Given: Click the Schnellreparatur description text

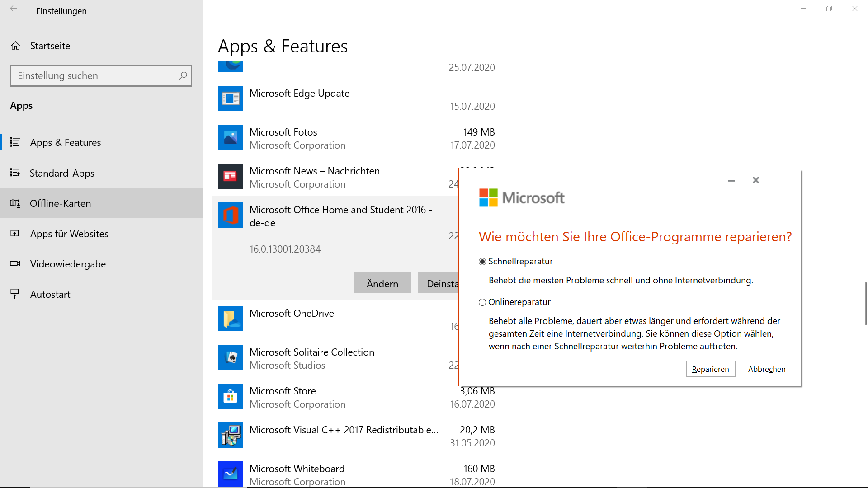Looking at the screenshot, I should (x=621, y=280).
